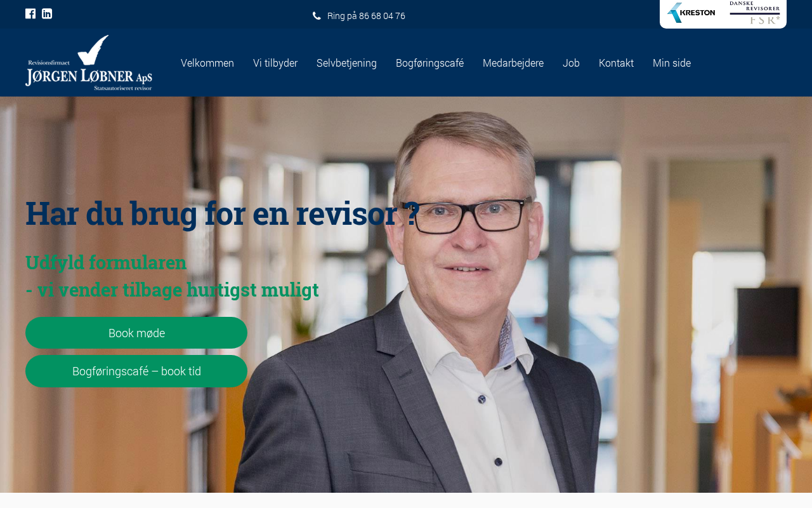Click the Jørgen Løbner ApS logo
The width and height of the screenshot is (812, 508).
(x=89, y=63)
